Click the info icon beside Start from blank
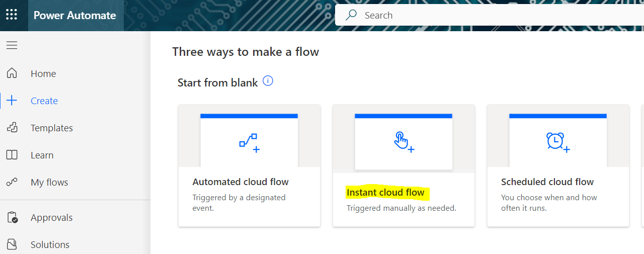This screenshot has width=644, height=254. coord(268,81)
